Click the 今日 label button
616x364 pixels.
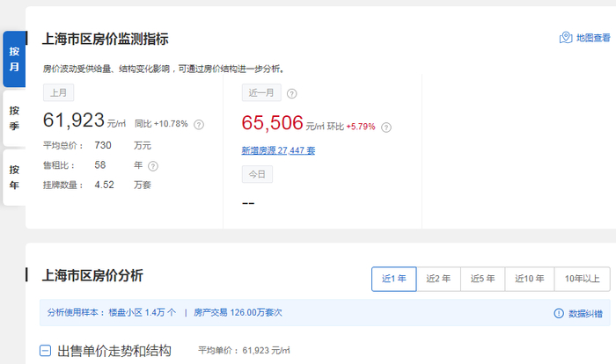257,174
